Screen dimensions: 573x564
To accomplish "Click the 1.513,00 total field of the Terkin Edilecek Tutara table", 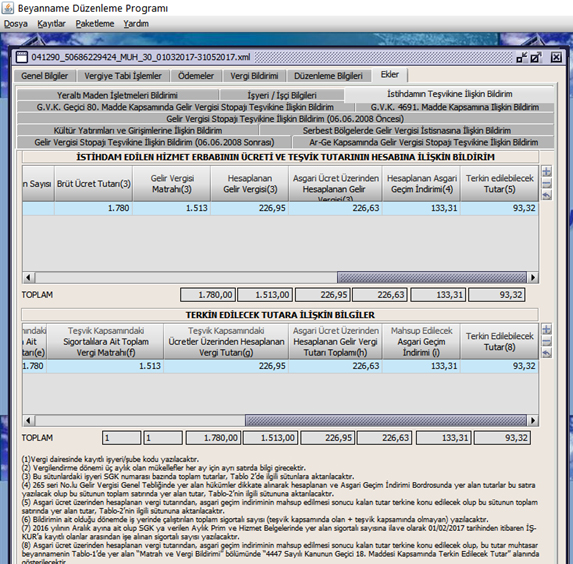I will 271,438.
